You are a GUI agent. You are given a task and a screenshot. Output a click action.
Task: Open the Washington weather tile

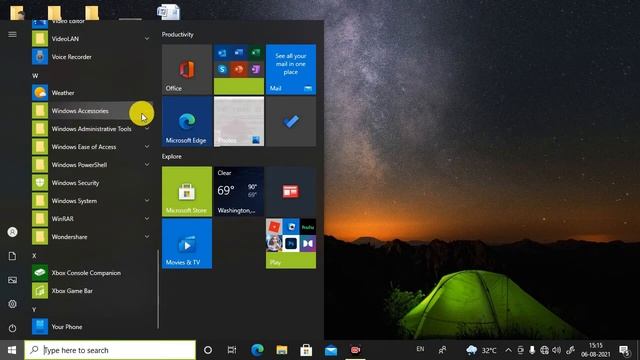(x=239, y=191)
